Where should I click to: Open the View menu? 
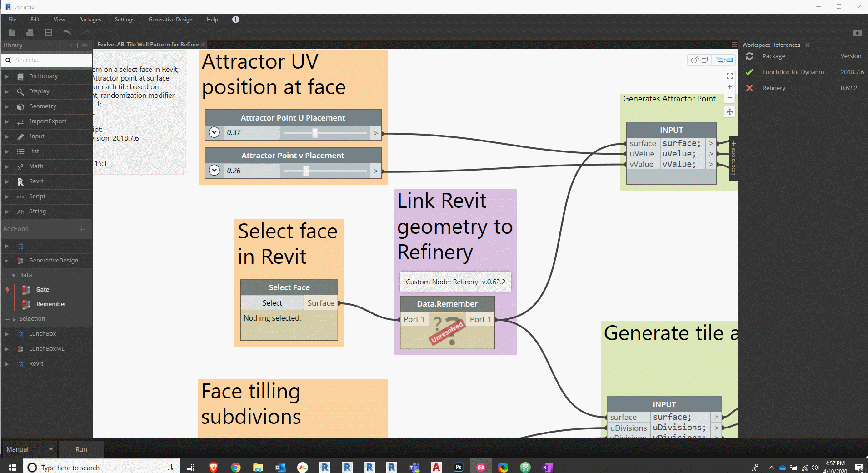pyautogui.click(x=59, y=20)
